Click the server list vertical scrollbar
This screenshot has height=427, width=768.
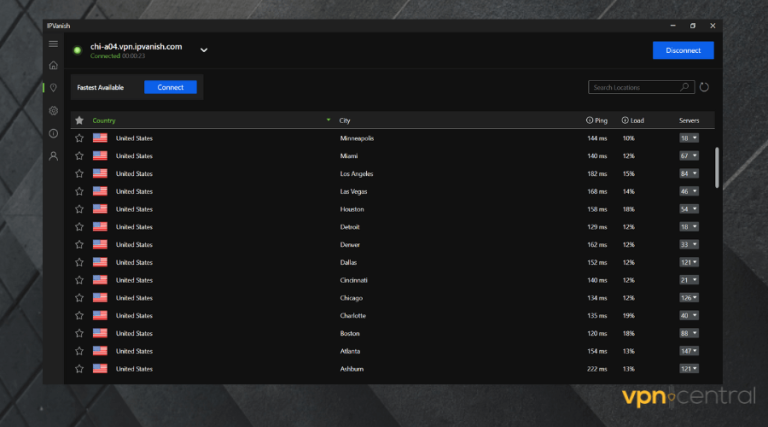tap(716, 167)
